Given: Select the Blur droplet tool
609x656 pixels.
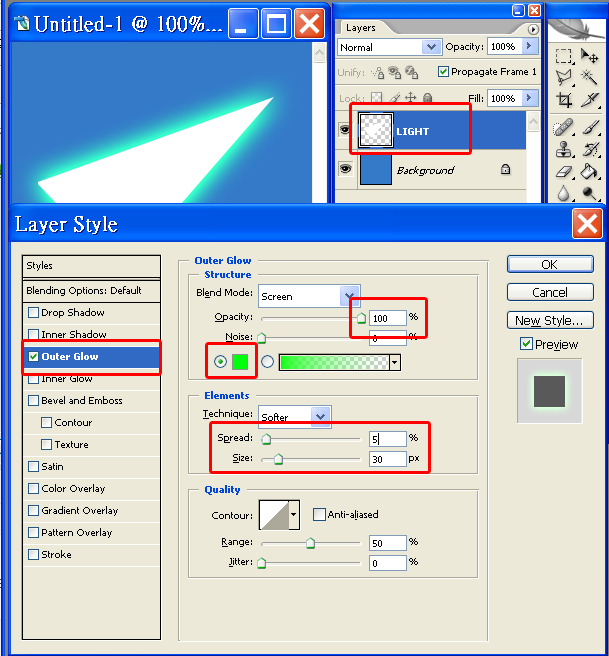Looking at the screenshot, I should click(x=563, y=193).
